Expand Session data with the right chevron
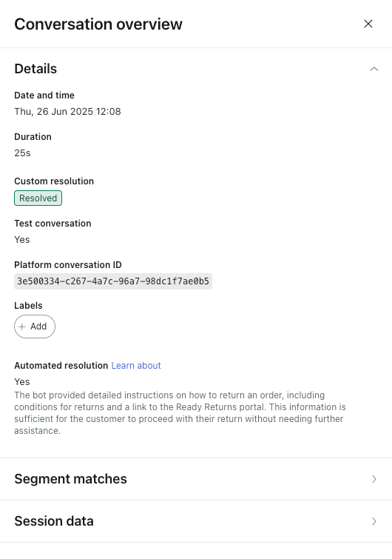This screenshot has width=392, height=559. [374, 521]
